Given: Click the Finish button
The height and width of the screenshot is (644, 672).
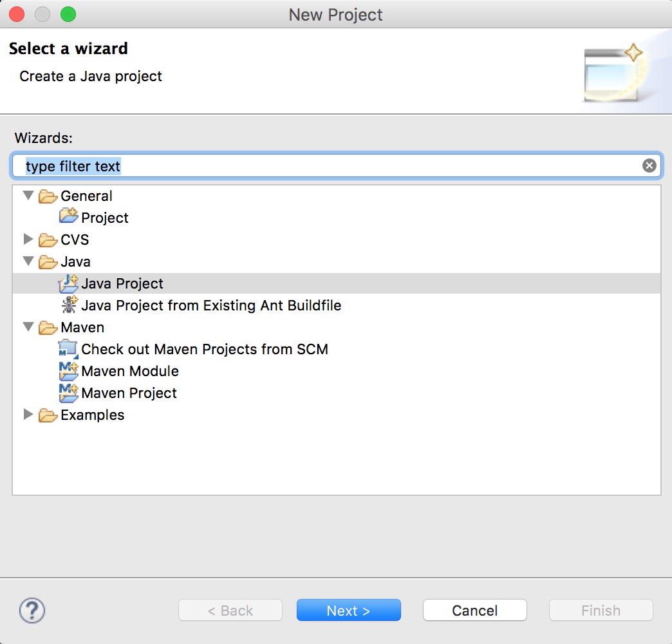Looking at the screenshot, I should pos(600,610).
